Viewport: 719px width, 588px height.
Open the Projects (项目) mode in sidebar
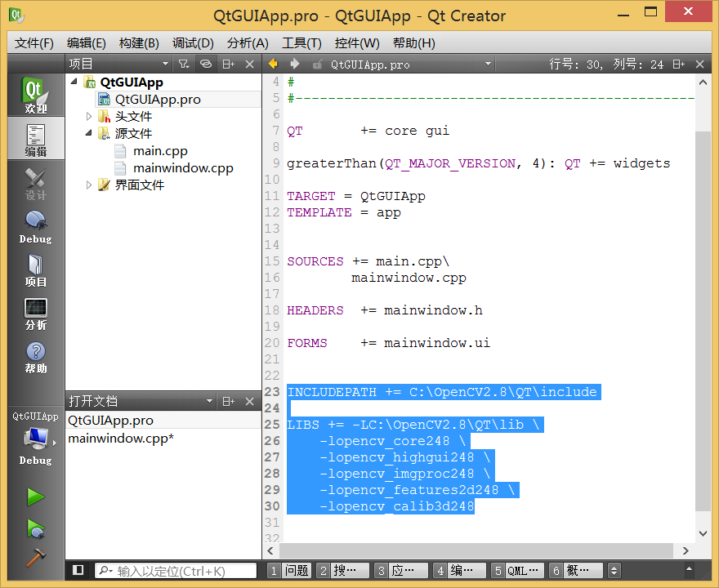click(36, 270)
